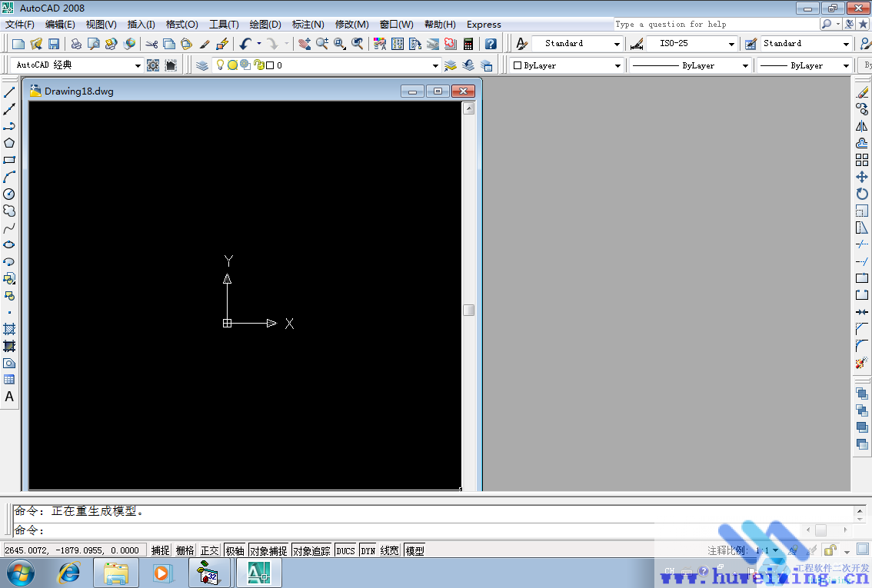Viewport: 872px width, 588px height.
Task: Select the Revision Cloud tool
Action: click(9, 211)
